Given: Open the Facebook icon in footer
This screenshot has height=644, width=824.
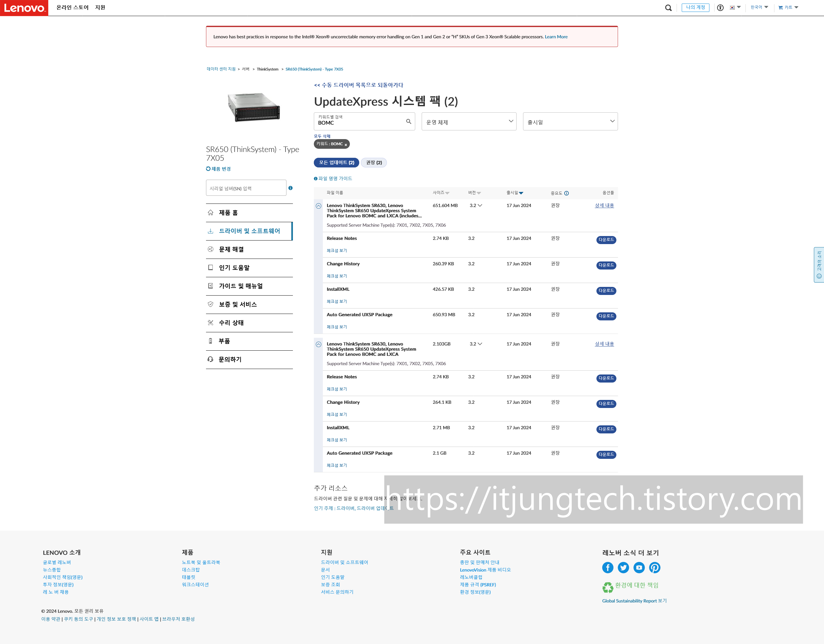Looking at the screenshot, I should [607, 568].
